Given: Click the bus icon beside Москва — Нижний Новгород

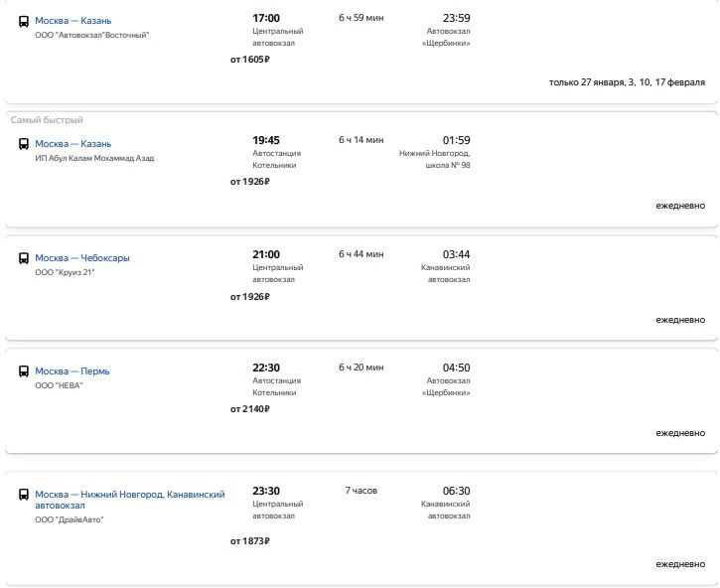Looking at the screenshot, I should pyautogui.click(x=24, y=495).
